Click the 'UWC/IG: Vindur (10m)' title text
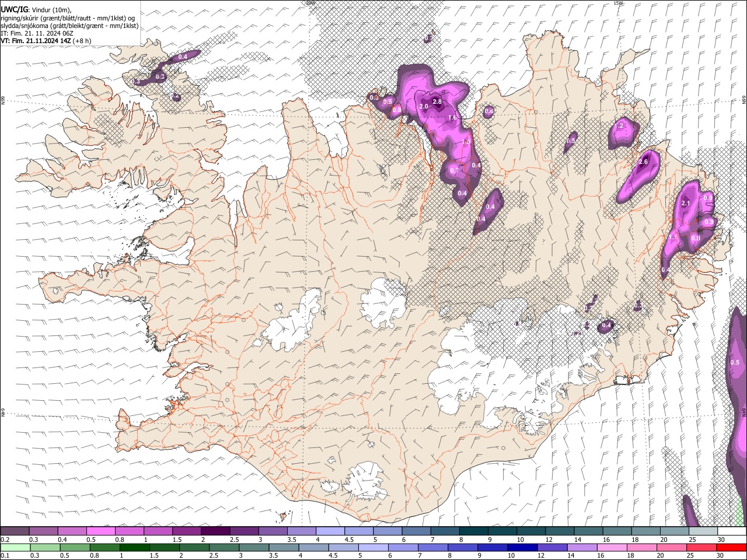747x560 pixels. tap(36, 10)
